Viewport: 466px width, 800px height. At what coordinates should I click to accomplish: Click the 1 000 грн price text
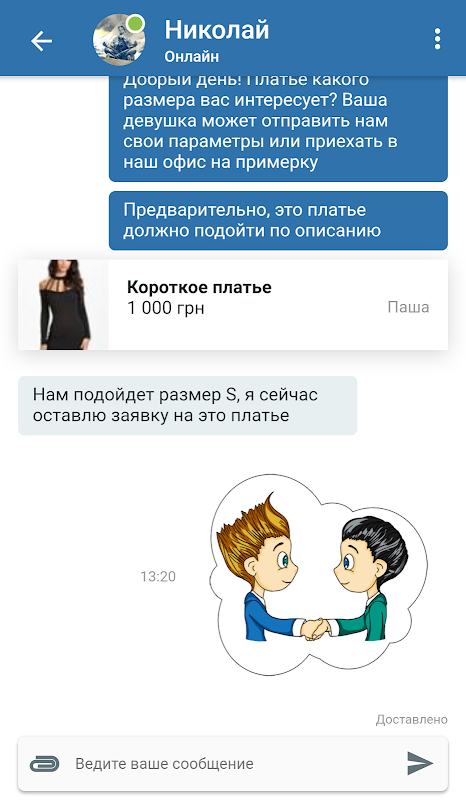point(165,308)
